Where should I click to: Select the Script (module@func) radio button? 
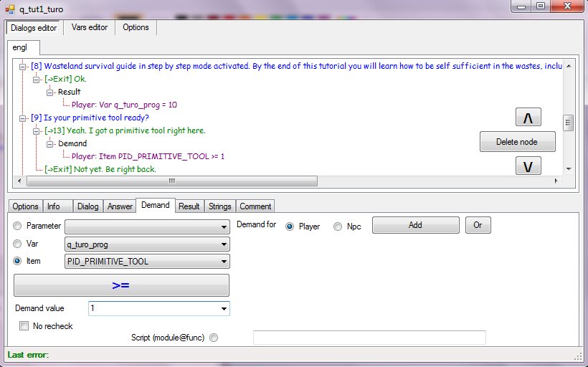point(214,338)
